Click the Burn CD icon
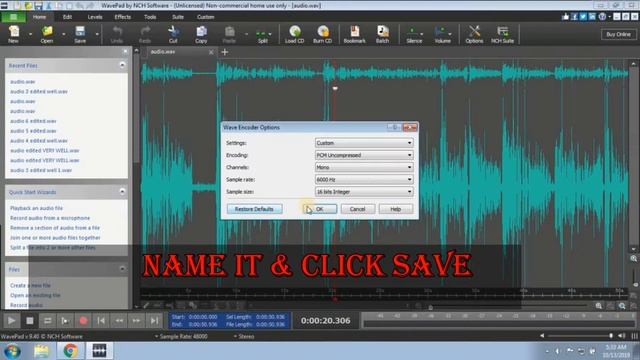Image resolution: width=640 pixels, height=360 pixels. [x=322, y=34]
